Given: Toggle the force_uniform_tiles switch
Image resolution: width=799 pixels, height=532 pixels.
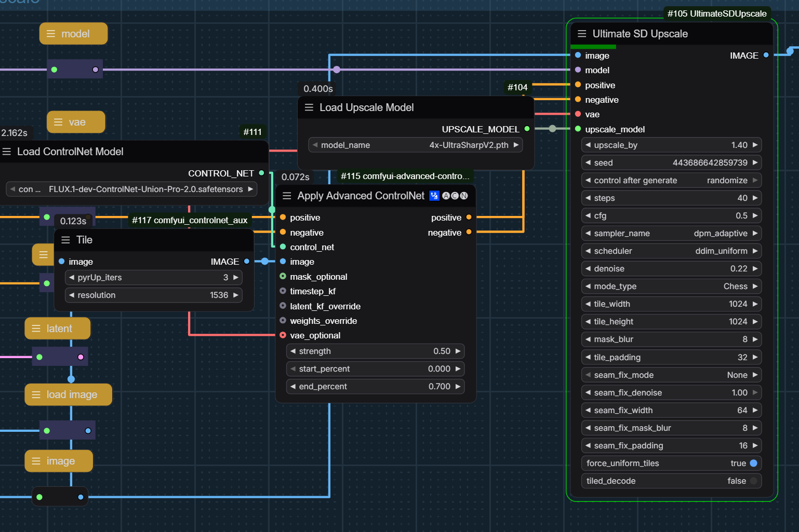Looking at the screenshot, I should (x=753, y=463).
